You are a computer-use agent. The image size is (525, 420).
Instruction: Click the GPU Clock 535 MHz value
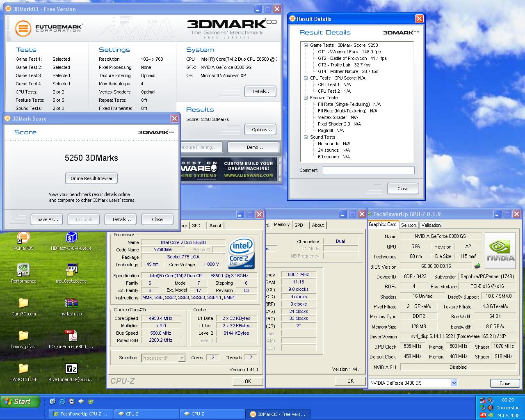point(413,347)
